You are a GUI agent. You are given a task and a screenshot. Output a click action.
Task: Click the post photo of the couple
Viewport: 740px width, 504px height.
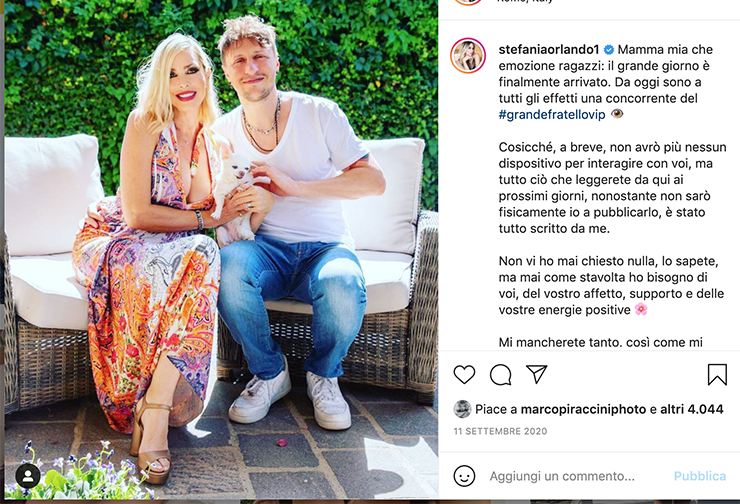(221, 249)
